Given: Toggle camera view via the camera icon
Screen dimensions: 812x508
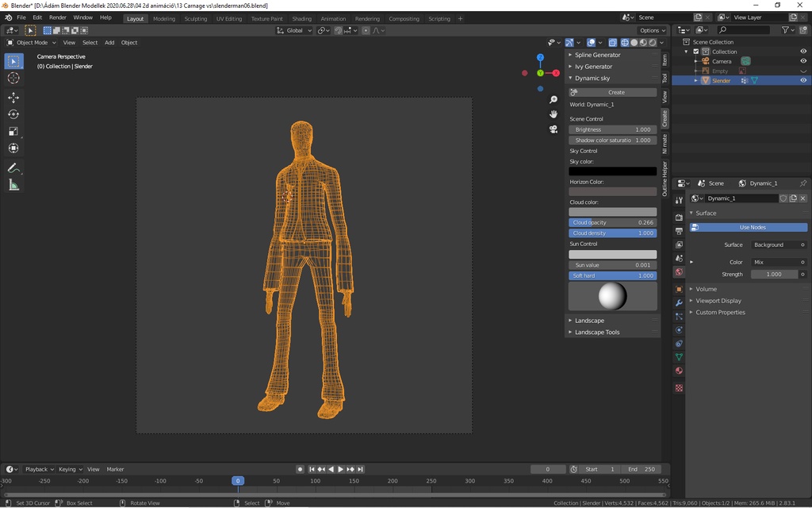Looking at the screenshot, I should pos(553,129).
